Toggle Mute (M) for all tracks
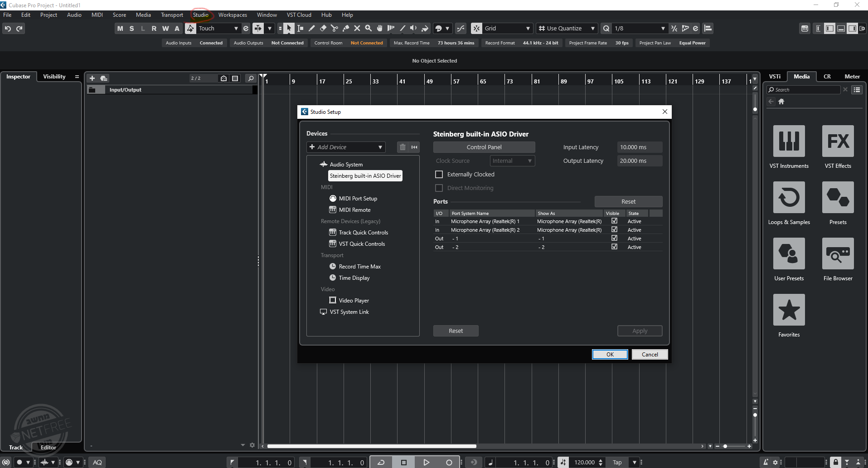The width and height of the screenshot is (868, 468). pyautogui.click(x=120, y=28)
